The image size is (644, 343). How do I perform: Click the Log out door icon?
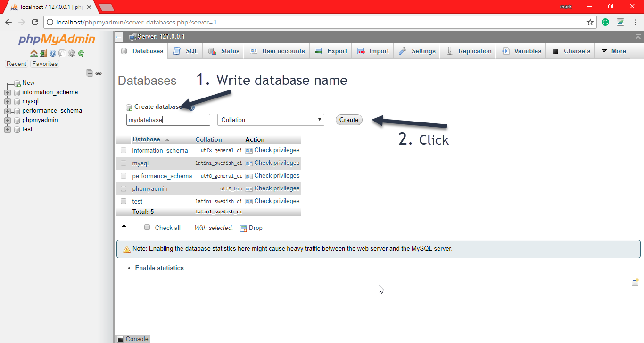point(43,53)
